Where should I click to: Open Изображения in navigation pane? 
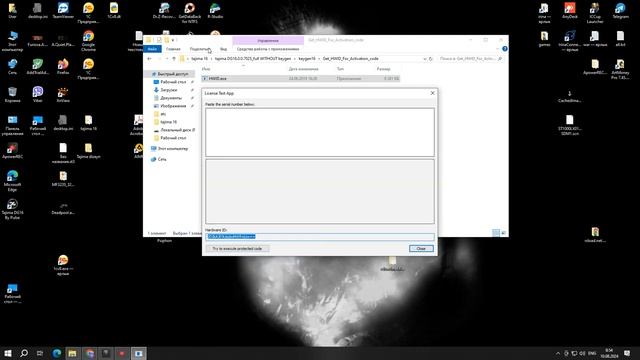coord(173,106)
